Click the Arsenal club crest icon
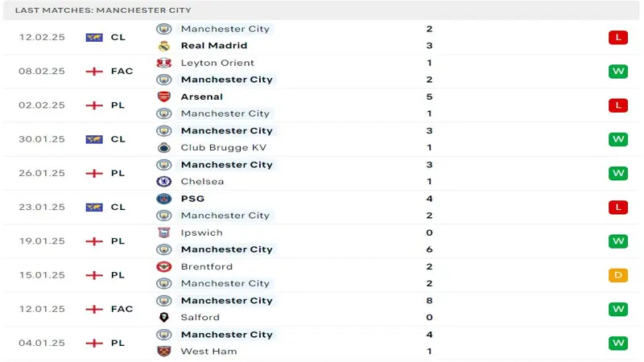644x362 pixels. point(164,97)
